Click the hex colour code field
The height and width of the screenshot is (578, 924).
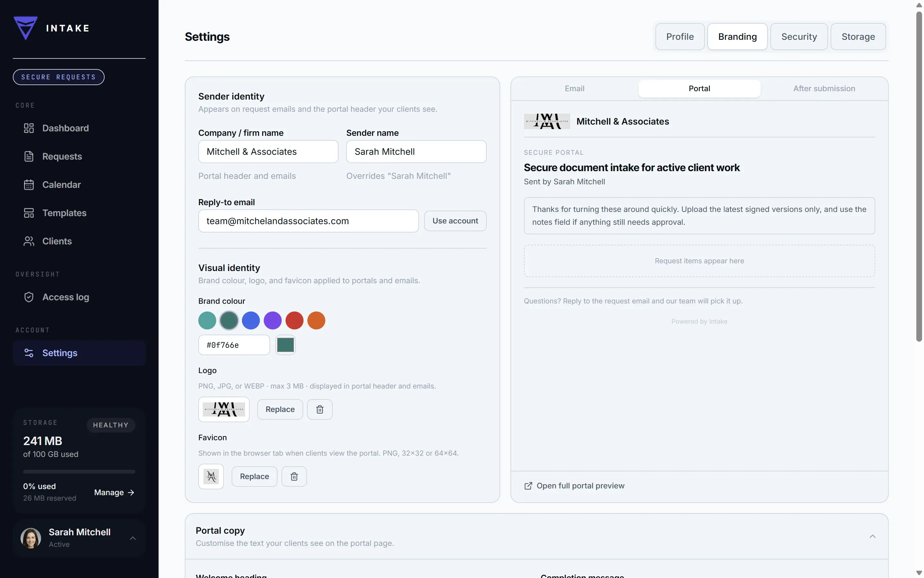coord(234,345)
